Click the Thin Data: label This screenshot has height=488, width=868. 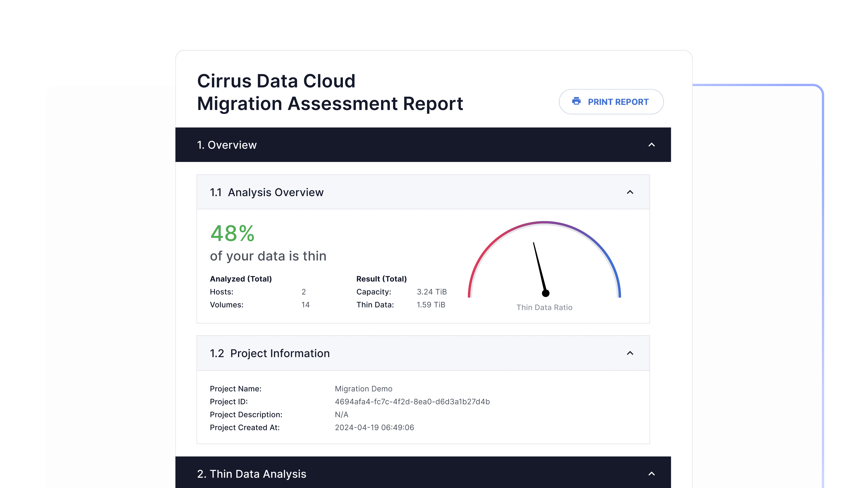pos(375,305)
